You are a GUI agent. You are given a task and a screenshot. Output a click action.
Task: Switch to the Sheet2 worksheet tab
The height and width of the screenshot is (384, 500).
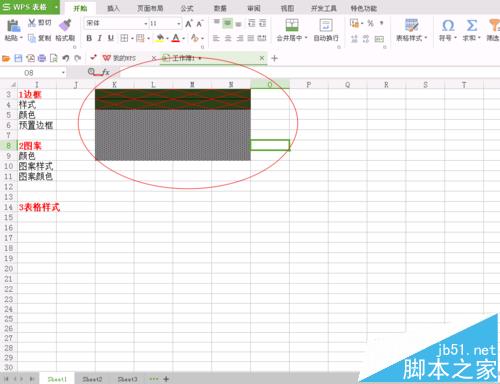92,379
